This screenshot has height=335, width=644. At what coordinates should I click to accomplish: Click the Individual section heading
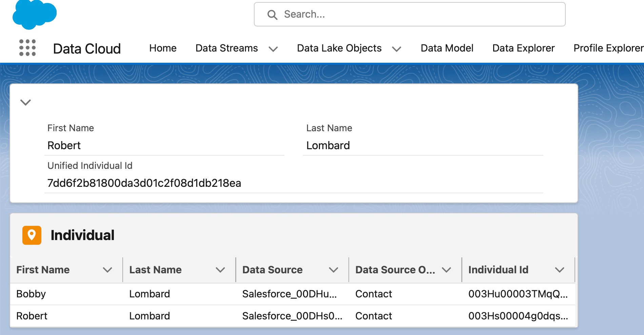coord(83,235)
